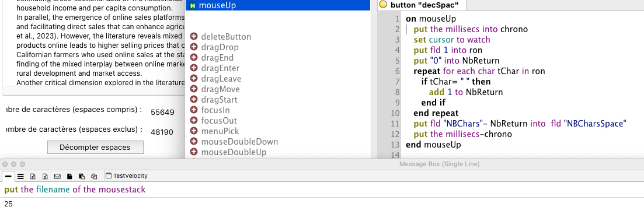Click "NBCharsSpace" field name in script
The height and width of the screenshot is (214, 644).
click(x=595, y=124)
